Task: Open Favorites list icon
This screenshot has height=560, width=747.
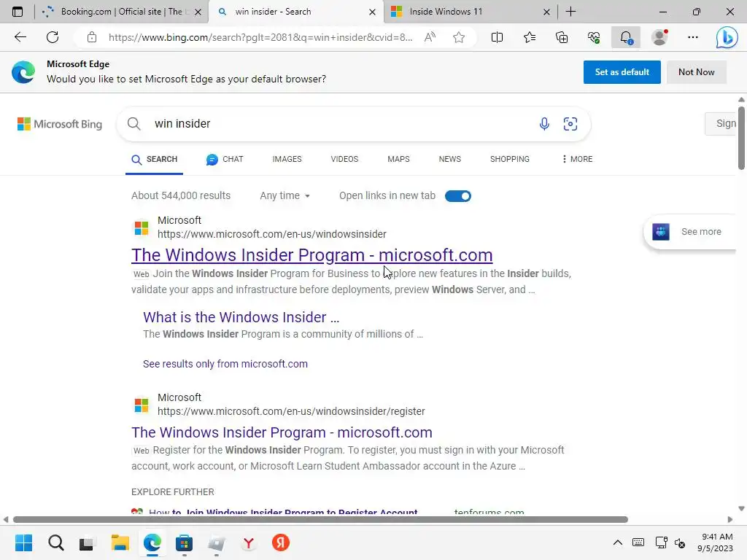Action: (530, 37)
